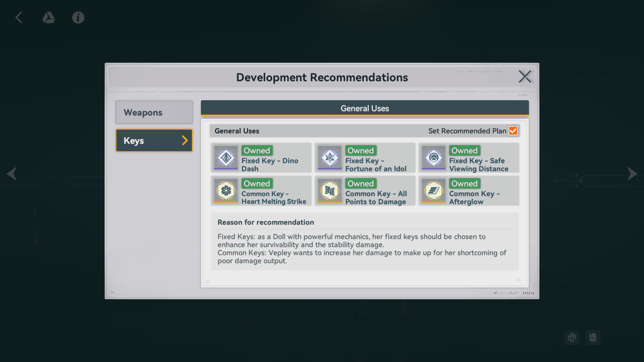This screenshot has width=644, height=362.
Task: Toggle the Set Recommended Plan checkbox
Action: (513, 131)
